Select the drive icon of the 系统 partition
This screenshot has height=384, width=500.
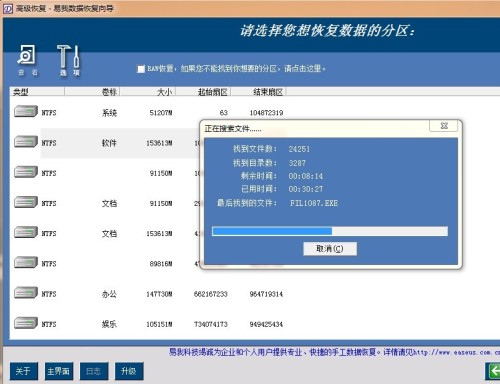click(26, 112)
